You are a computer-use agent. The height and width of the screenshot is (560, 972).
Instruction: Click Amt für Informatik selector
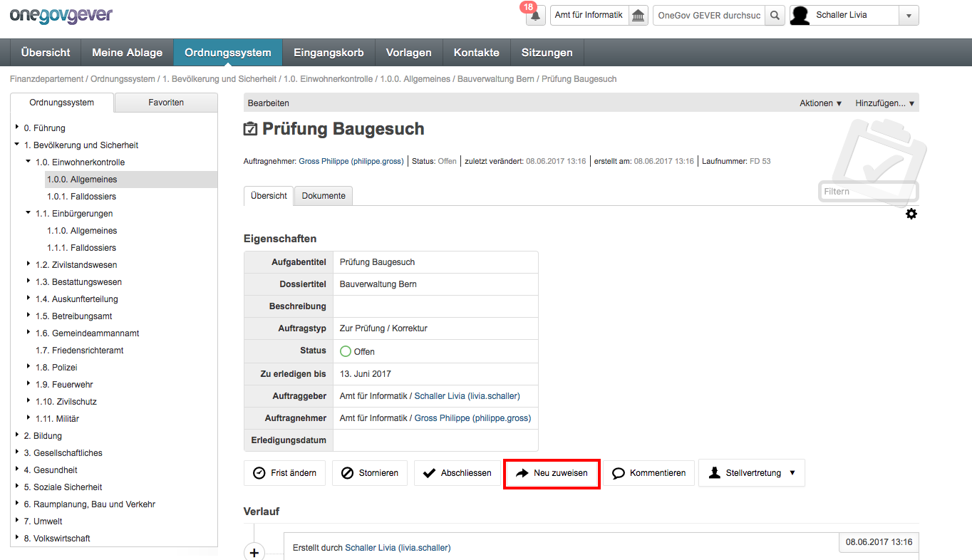coord(589,15)
